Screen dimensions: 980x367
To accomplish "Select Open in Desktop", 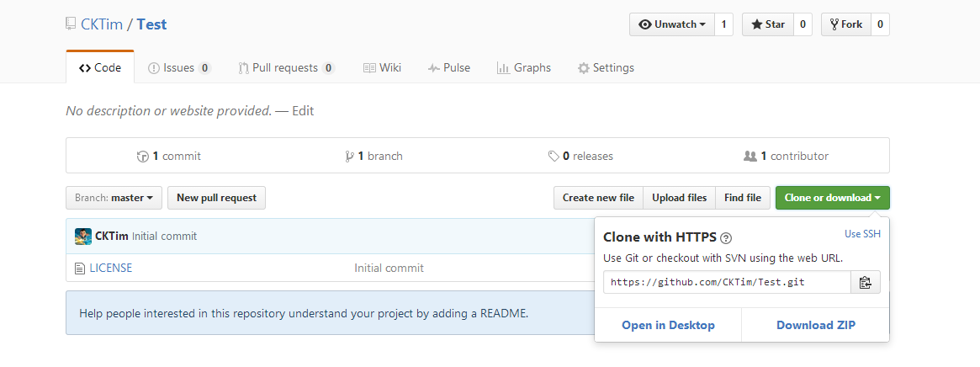I will point(668,325).
